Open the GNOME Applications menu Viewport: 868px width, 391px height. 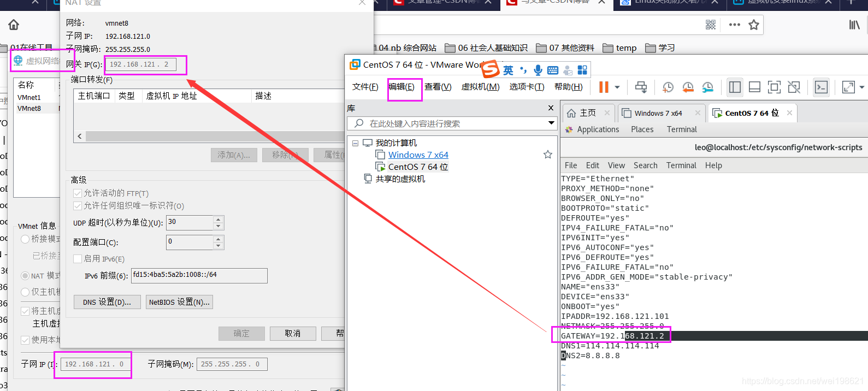598,129
